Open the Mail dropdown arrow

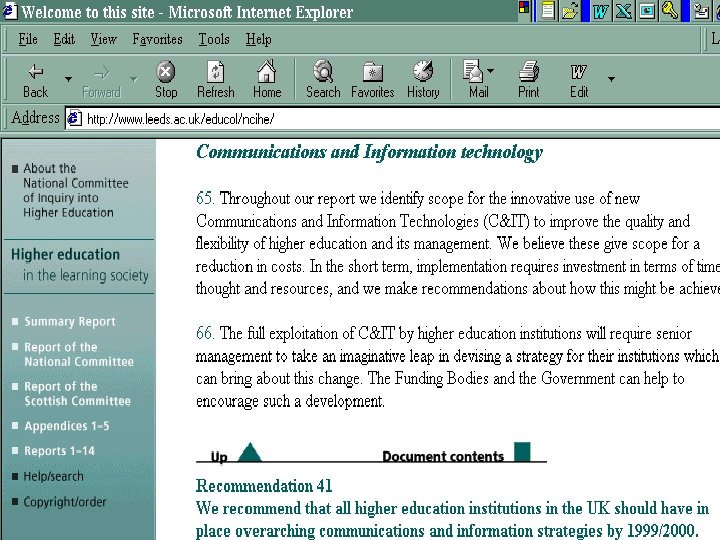point(490,71)
